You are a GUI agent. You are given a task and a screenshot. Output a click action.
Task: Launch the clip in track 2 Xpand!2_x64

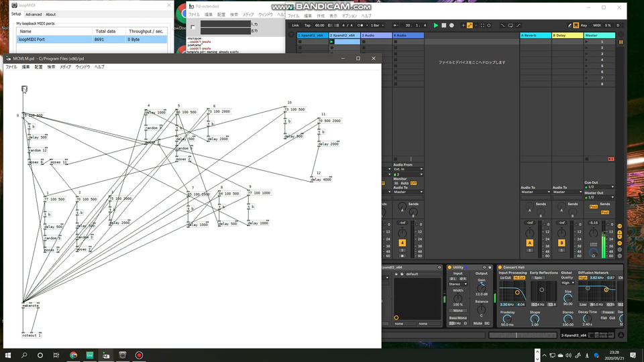tap(331, 42)
